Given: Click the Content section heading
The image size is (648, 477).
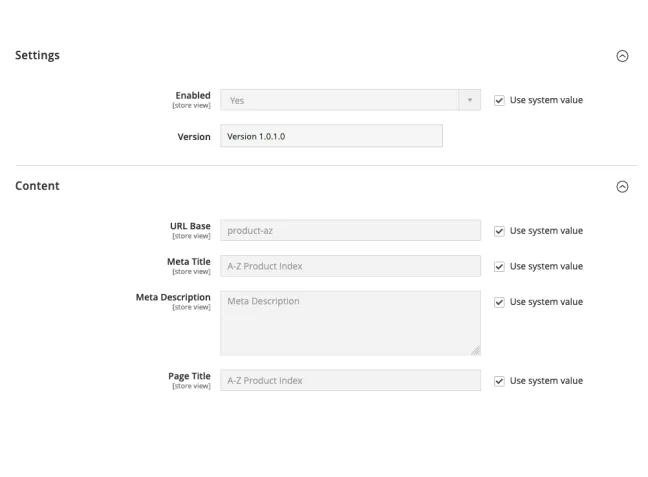Looking at the screenshot, I should coord(37,186).
